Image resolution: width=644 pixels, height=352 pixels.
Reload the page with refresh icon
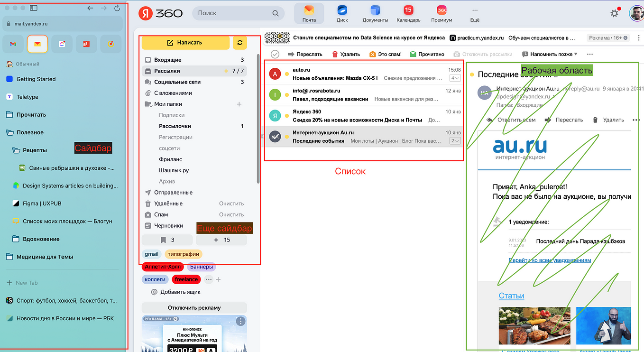coord(117,8)
